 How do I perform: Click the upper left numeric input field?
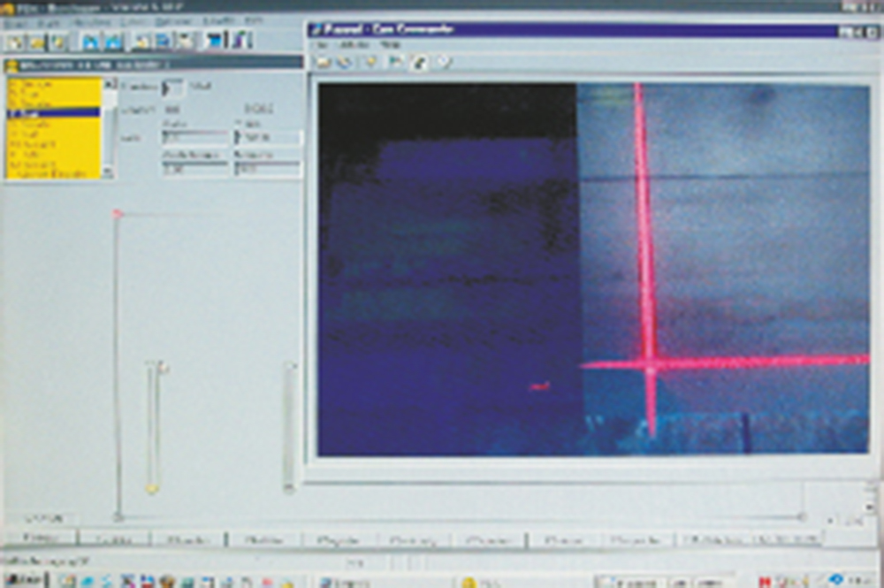click(194, 136)
